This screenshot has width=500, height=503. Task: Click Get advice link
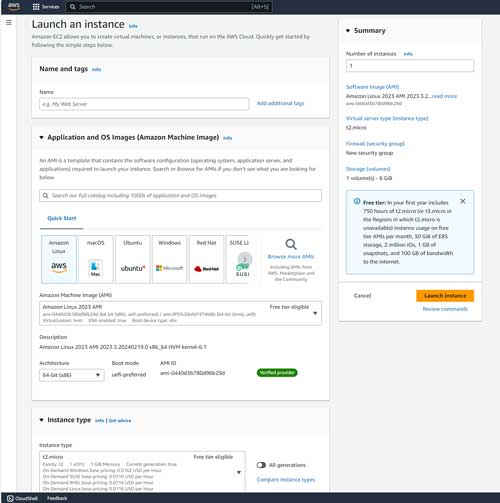coord(120,421)
